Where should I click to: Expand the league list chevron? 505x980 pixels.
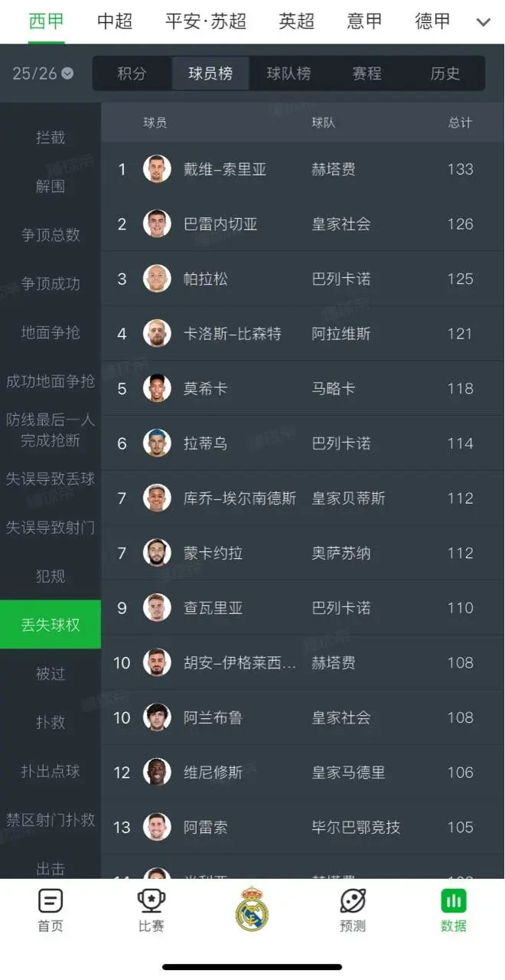click(x=484, y=22)
